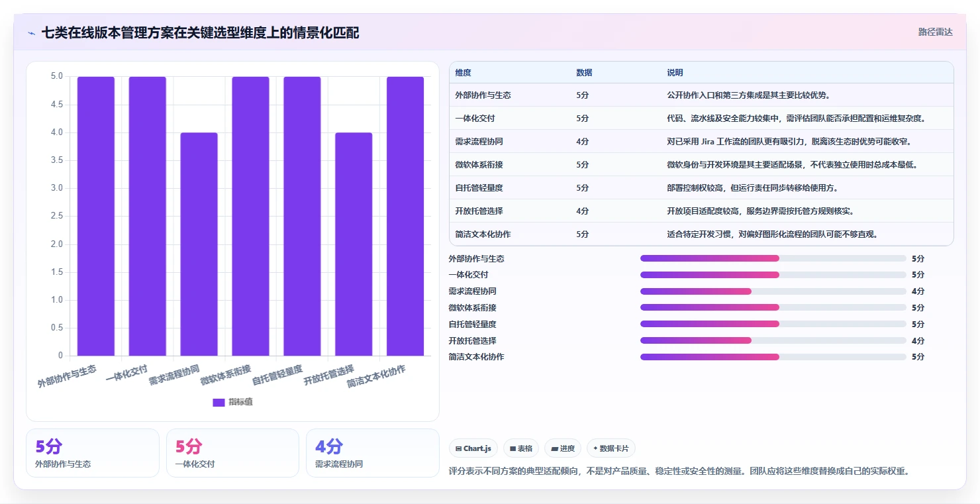The height and width of the screenshot is (504, 980).
Task: Open the 5分 外部协作与生态 data card
Action: click(93, 453)
